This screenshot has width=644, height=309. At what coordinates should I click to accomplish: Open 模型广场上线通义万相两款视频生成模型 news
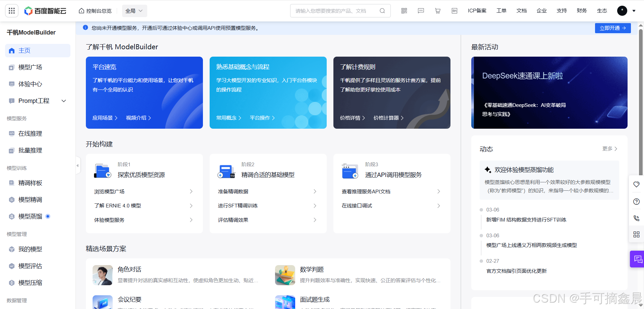coord(532,245)
